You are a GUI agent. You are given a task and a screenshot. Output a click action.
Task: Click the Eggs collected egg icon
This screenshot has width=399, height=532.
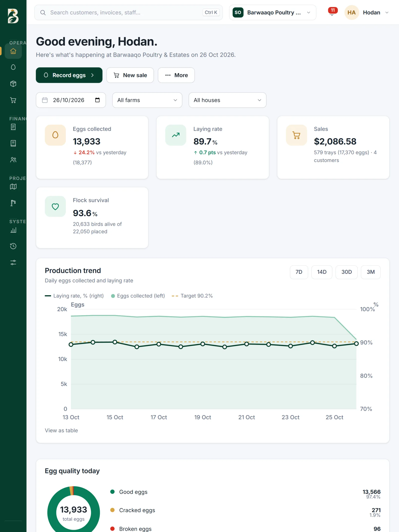point(55,135)
